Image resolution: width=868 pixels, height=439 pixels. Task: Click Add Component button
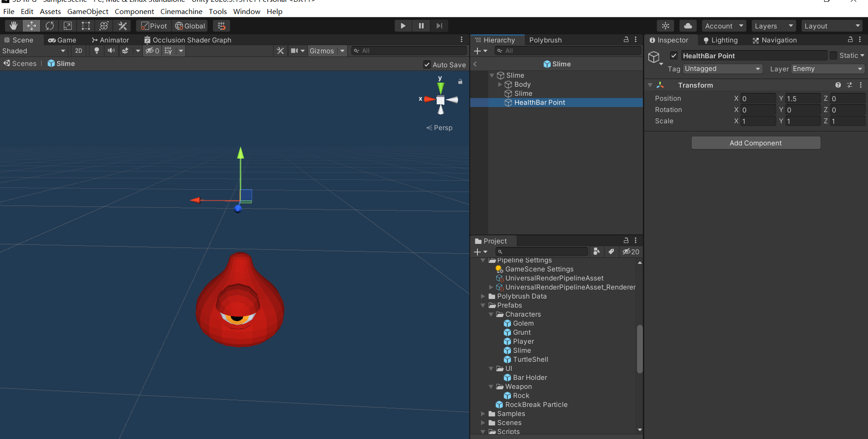point(755,143)
